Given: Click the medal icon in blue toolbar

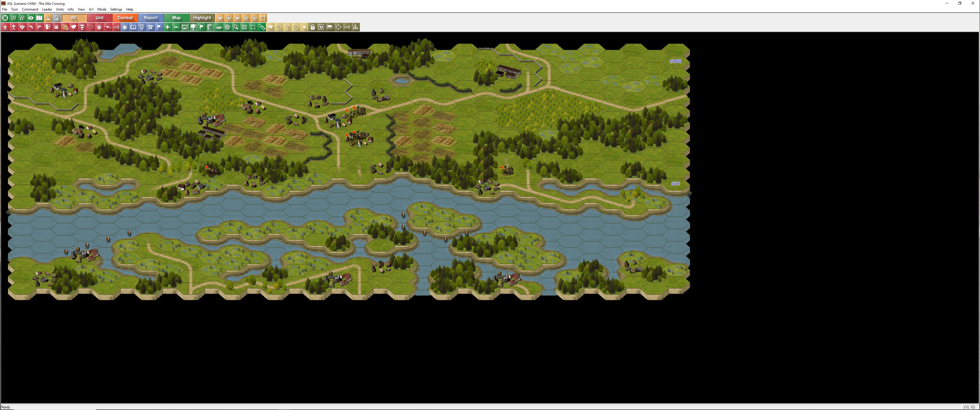Looking at the screenshot, I should coord(142,27).
